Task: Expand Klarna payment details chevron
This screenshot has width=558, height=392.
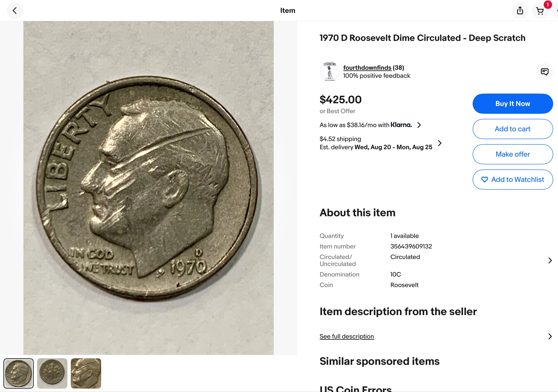Action: tap(419, 125)
